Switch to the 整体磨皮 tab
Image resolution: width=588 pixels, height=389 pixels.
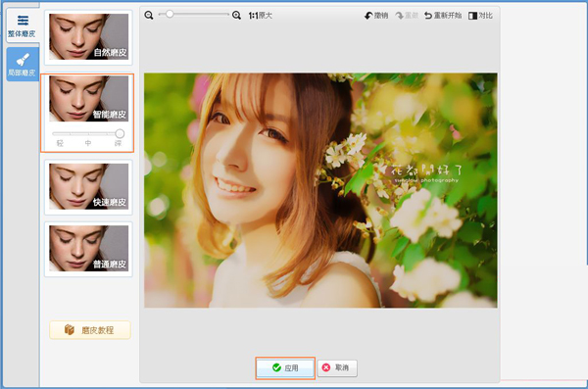pyautogui.click(x=23, y=25)
